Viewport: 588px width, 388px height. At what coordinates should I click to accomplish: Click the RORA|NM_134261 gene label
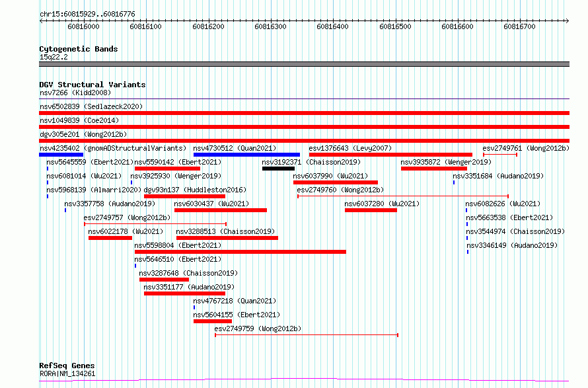click(67, 373)
